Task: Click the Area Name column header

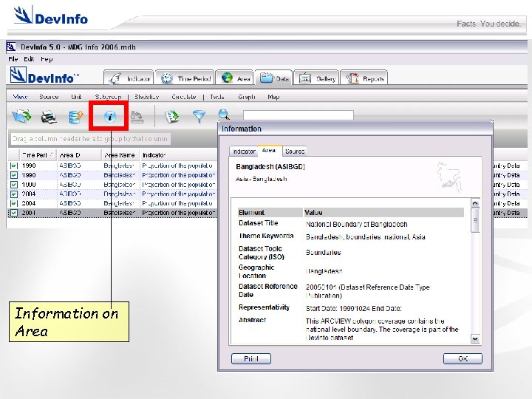Action: [120, 155]
